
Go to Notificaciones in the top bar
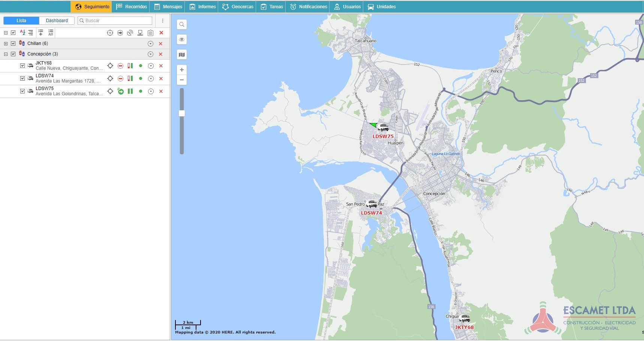pos(309,7)
